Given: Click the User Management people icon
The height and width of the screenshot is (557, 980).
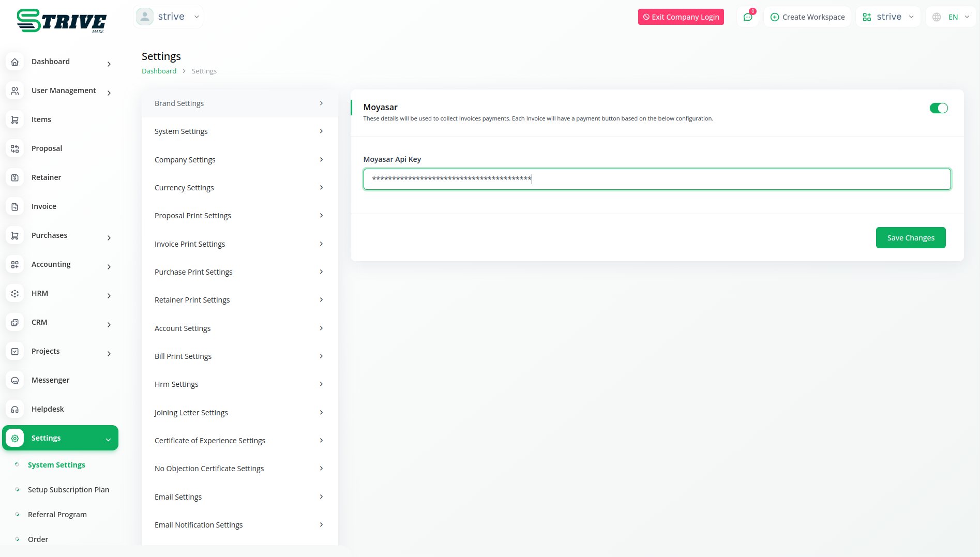Looking at the screenshot, I should [x=15, y=91].
